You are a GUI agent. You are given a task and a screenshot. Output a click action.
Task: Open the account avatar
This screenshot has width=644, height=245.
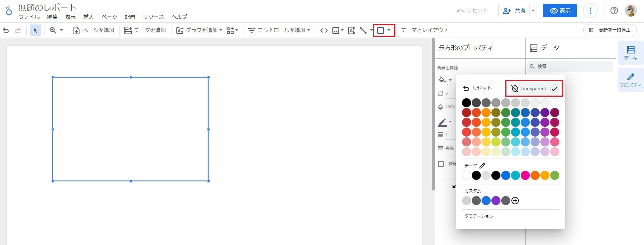[x=630, y=11]
